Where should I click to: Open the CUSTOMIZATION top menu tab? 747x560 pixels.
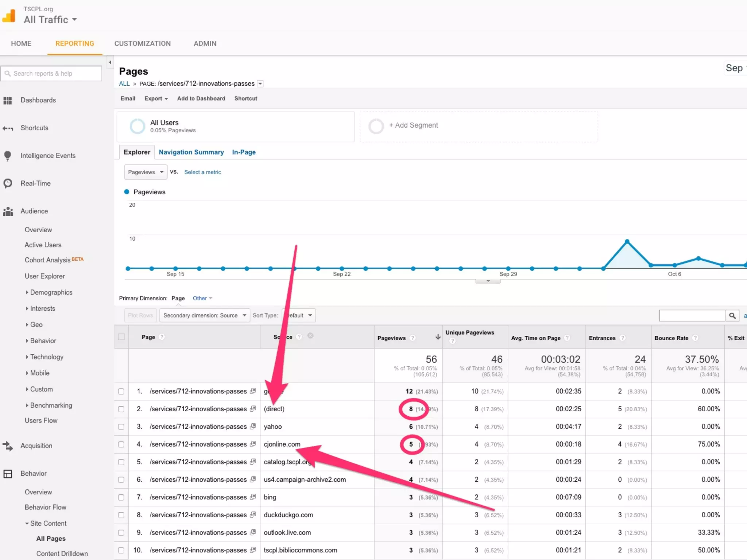[x=142, y=43]
